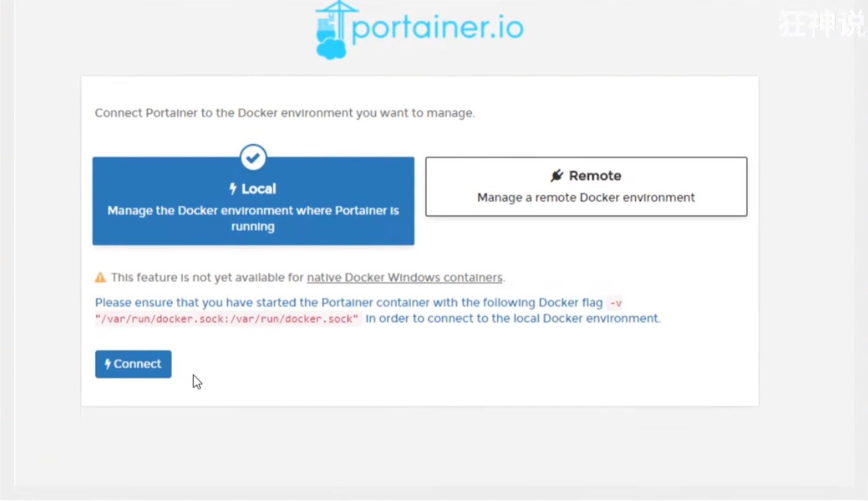This screenshot has width=868, height=501.
Task: Click the plug icon beside Remote
Action: tap(557, 176)
